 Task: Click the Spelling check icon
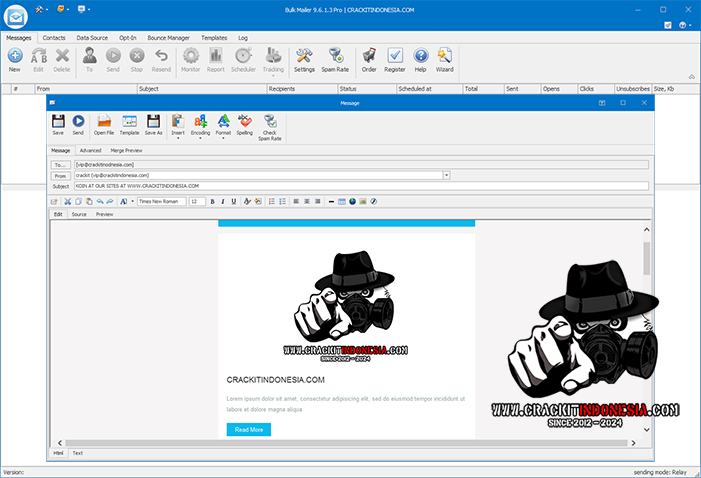click(245, 123)
